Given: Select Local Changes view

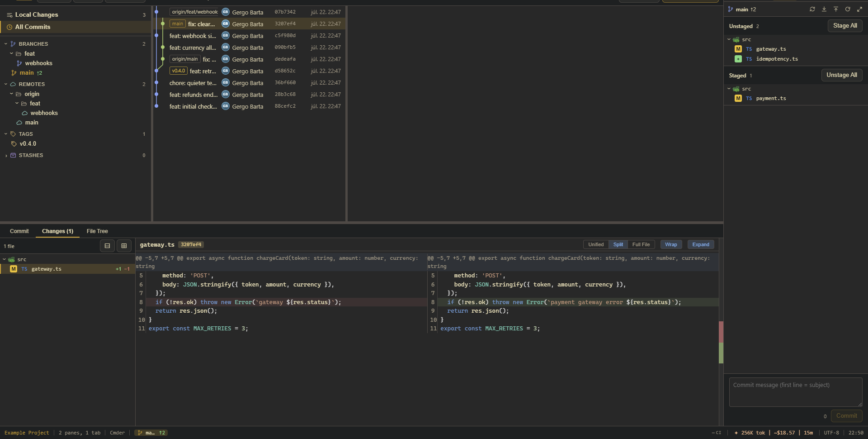Looking at the screenshot, I should pyautogui.click(x=75, y=15).
